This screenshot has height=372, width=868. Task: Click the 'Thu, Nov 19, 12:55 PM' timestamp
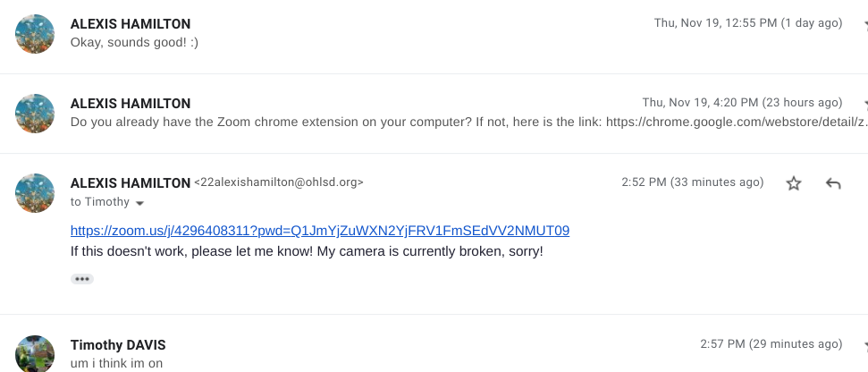point(748,23)
